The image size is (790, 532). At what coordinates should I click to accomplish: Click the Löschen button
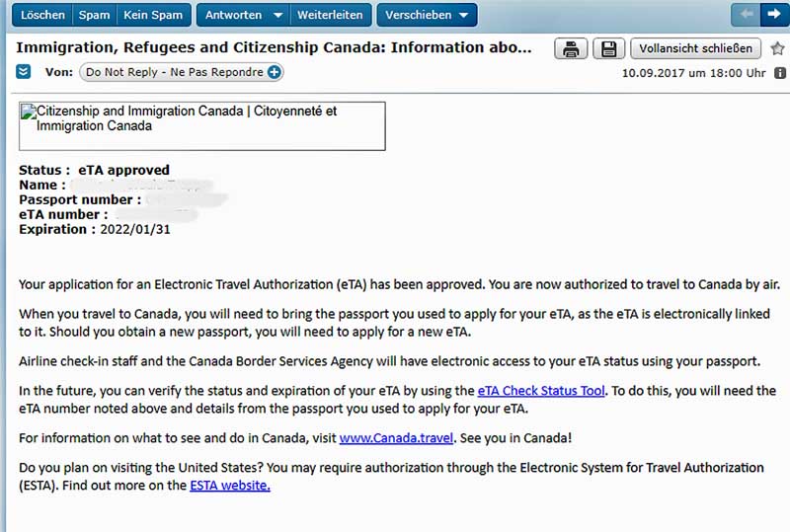pyautogui.click(x=42, y=15)
